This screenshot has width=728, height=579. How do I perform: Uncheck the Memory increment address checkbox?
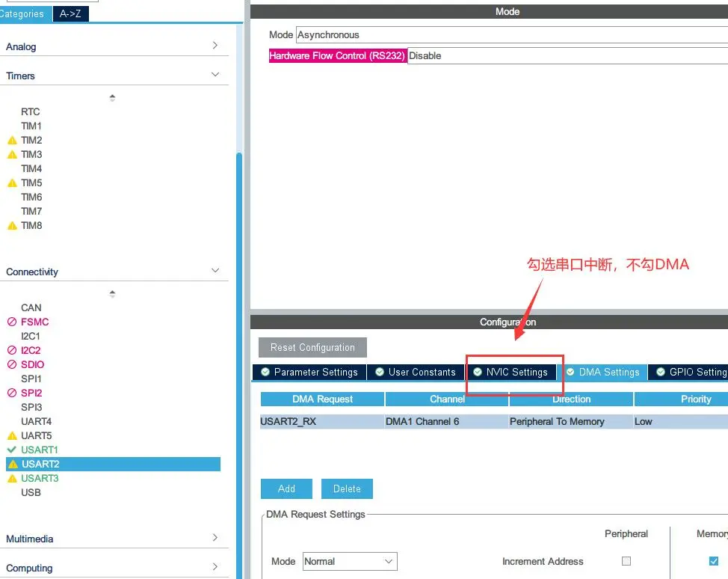[713, 561]
